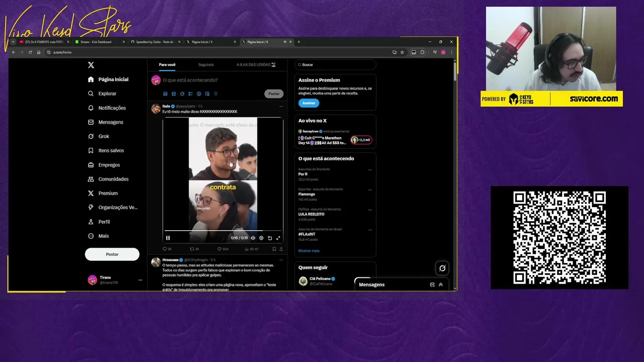Open floating Grok button at bottom right
Image resolution: width=644 pixels, height=362 pixels.
click(442, 268)
